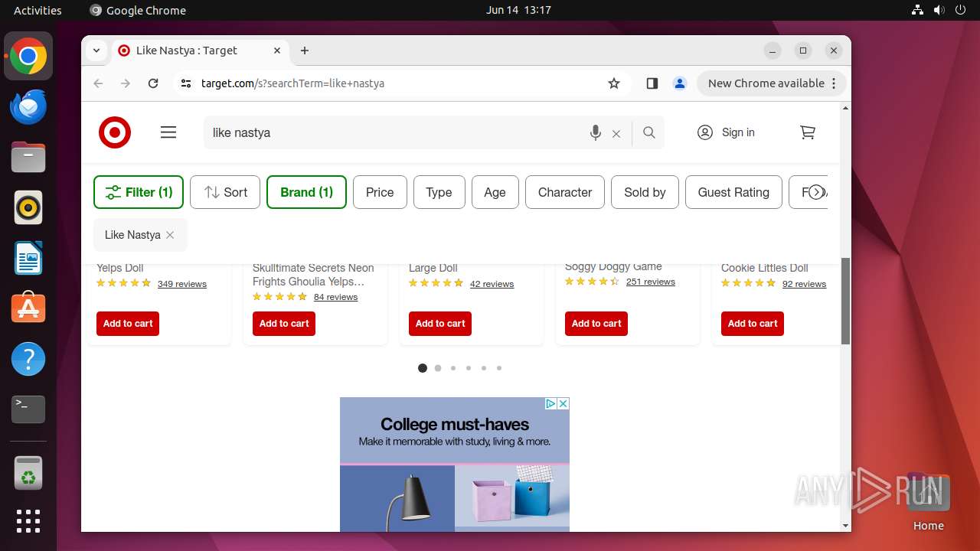This screenshot has height=551, width=980.
Task: Expand the Age filter
Action: (495, 192)
